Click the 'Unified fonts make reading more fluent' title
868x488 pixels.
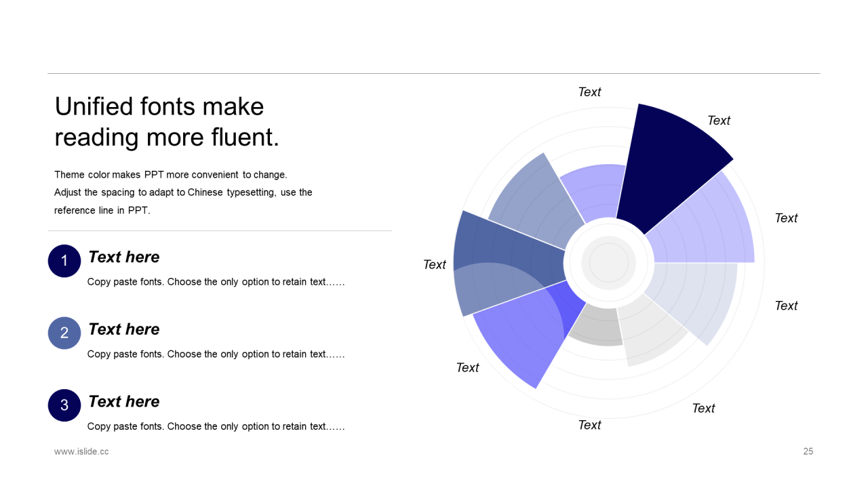pyautogui.click(x=167, y=121)
